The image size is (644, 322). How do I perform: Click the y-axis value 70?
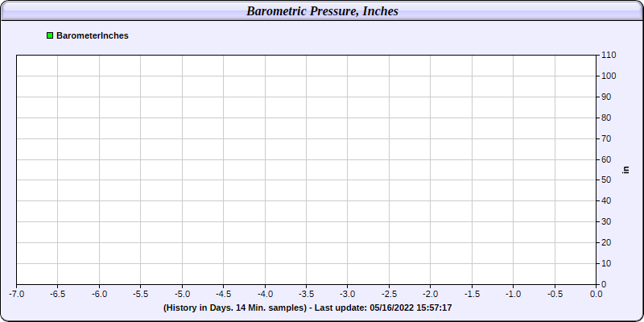(607, 138)
